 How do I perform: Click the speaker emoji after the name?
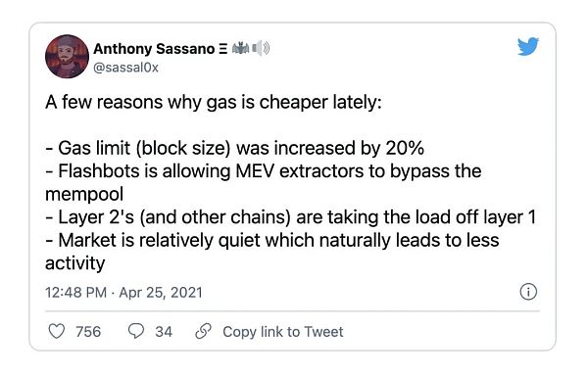261,48
